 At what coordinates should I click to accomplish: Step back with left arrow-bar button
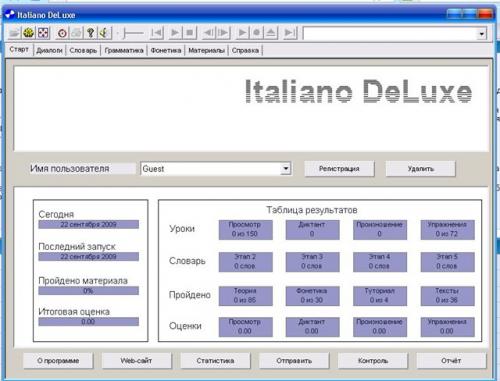pos(208,33)
